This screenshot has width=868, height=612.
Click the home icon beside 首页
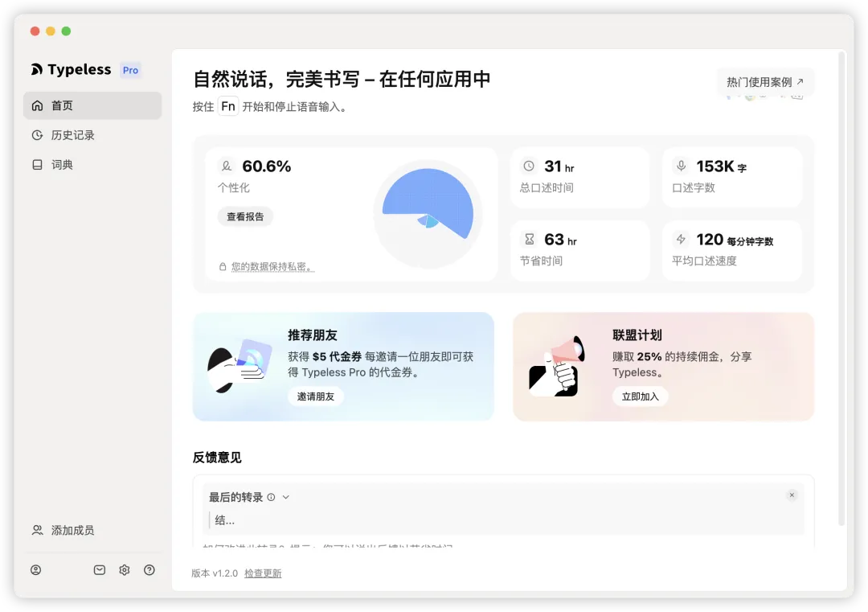pyautogui.click(x=37, y=105)
